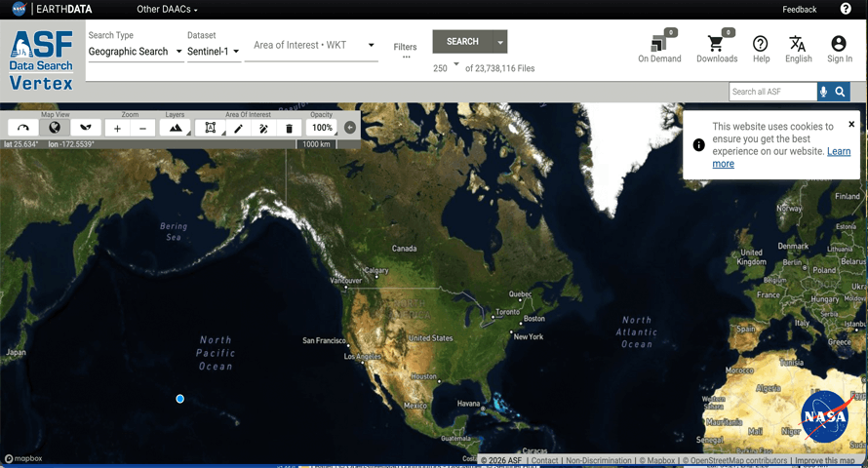Click the New York map label
The image size is (868, 468).
click(x=528, y=337)
